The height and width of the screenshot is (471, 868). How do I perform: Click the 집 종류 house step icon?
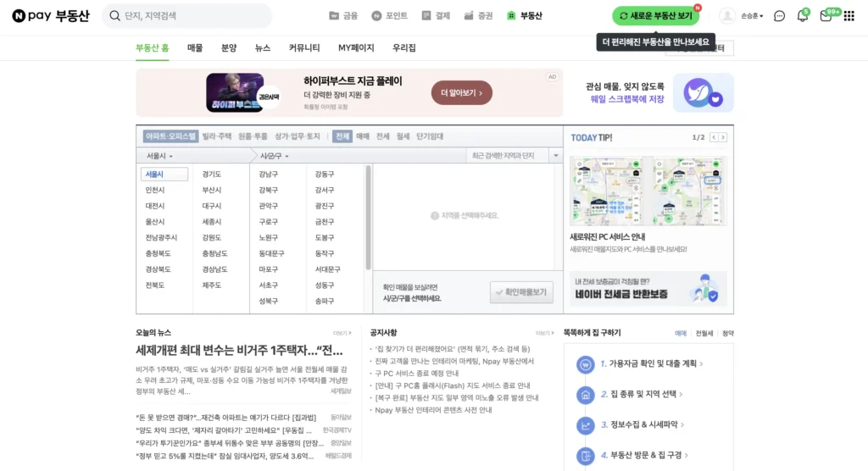coord(585,395)
